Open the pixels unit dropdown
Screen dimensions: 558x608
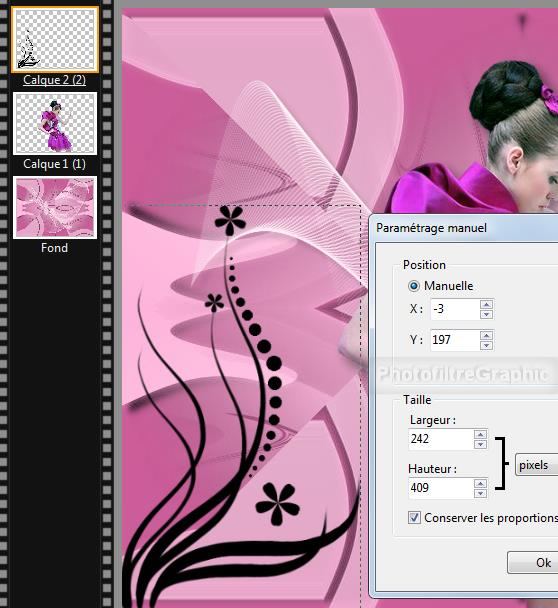click(x=537, y=465)
